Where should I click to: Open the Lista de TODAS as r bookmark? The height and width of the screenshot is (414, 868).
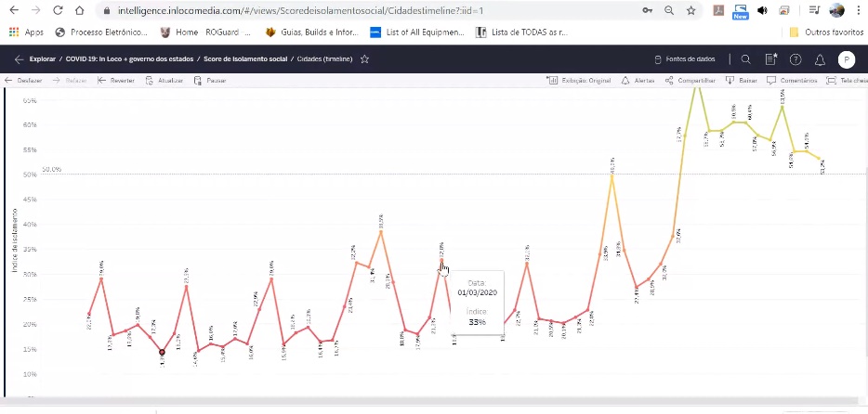[x=522, y=32]
